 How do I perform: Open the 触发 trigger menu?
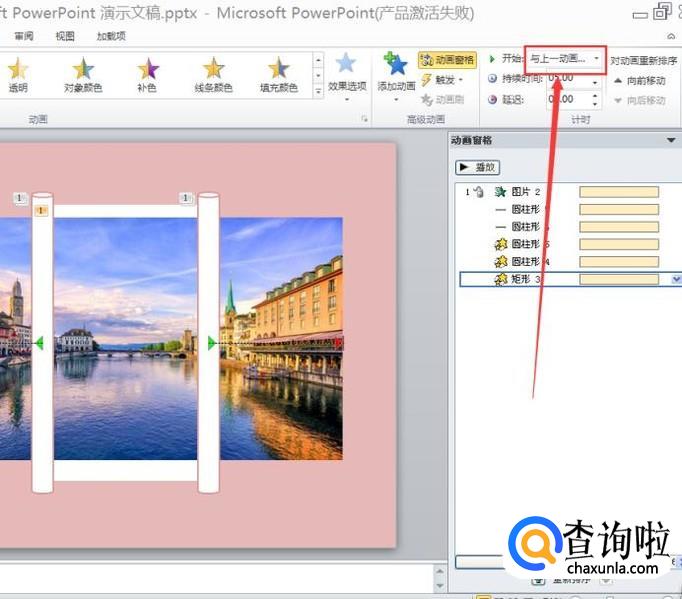coord(442,80)
